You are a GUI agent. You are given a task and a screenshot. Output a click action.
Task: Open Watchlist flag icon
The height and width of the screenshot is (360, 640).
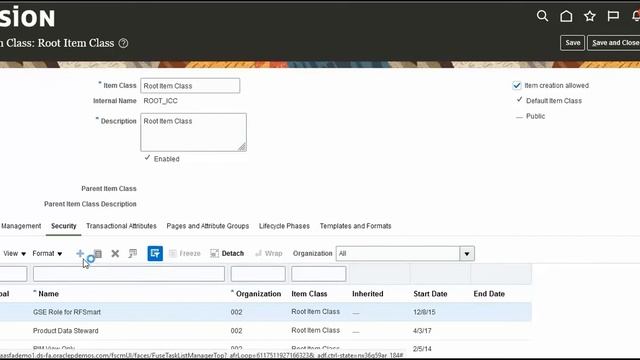pos(613,16)
